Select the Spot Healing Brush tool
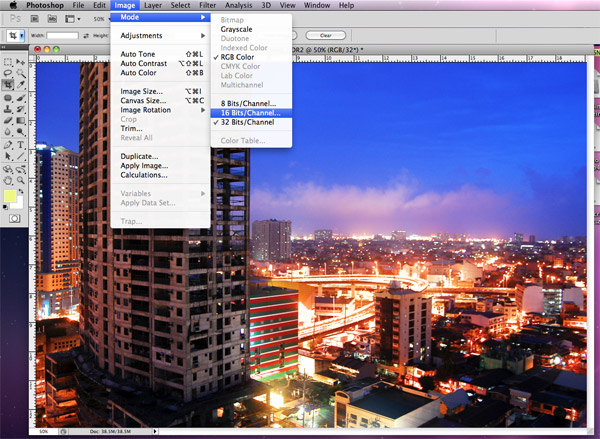The image size is (600, 439). tap(8, 98)
